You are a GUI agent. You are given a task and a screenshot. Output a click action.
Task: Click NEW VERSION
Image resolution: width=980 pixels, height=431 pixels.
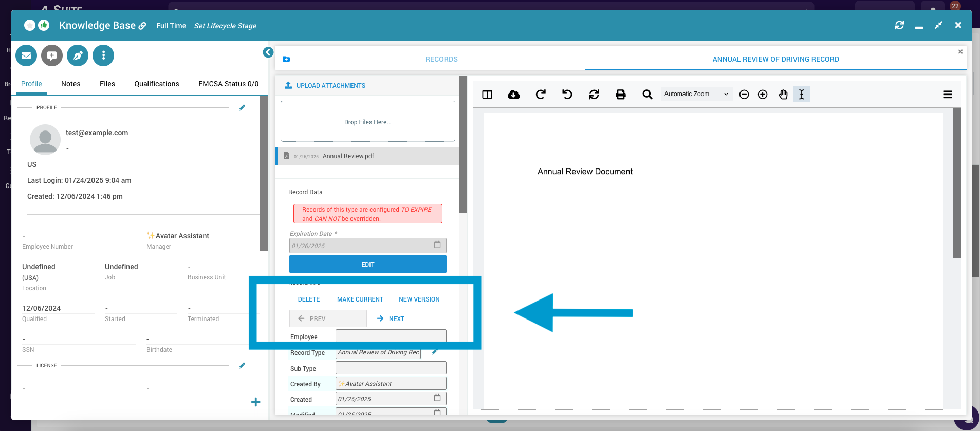pyautogui.click(x=419, y=299)
